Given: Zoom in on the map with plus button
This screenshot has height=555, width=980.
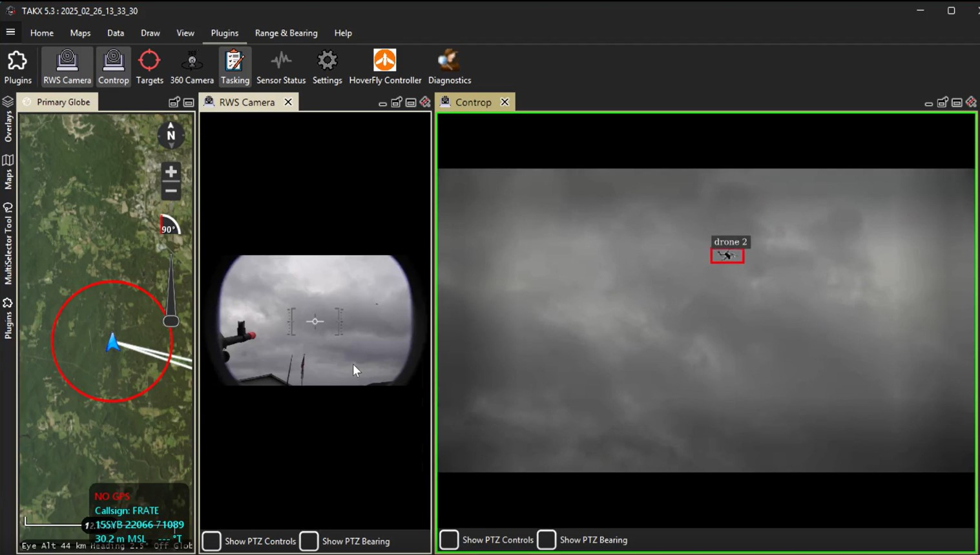Looking at the screenshot, I should (171, 172).
